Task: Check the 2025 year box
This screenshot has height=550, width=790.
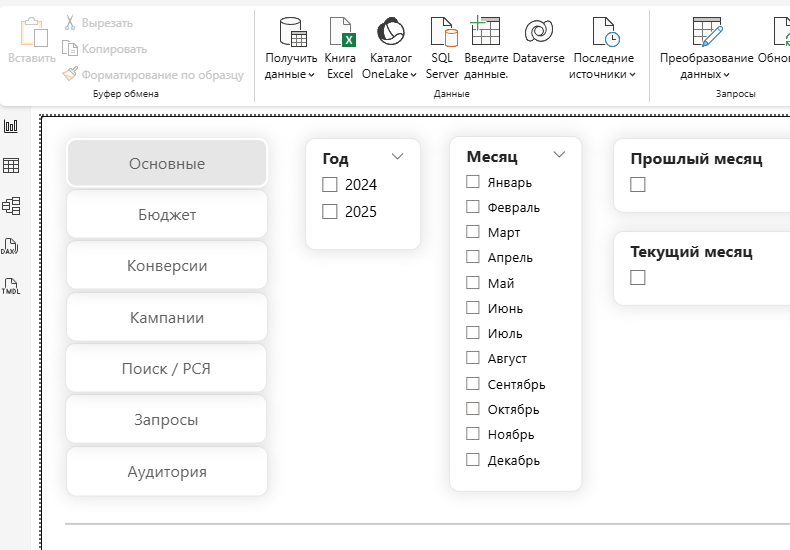Action: click(x=330, y=212)
